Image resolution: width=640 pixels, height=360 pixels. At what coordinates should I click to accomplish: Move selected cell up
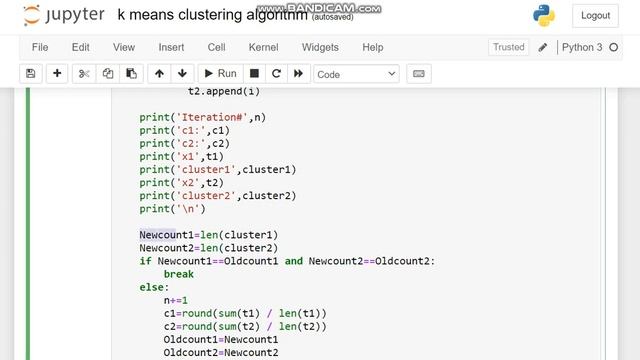(x=159, y=74)
